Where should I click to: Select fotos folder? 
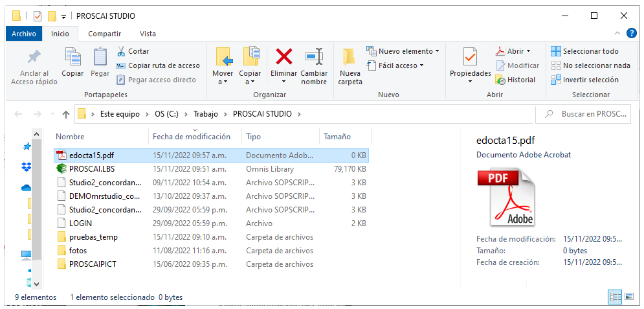tap(212, 251)
